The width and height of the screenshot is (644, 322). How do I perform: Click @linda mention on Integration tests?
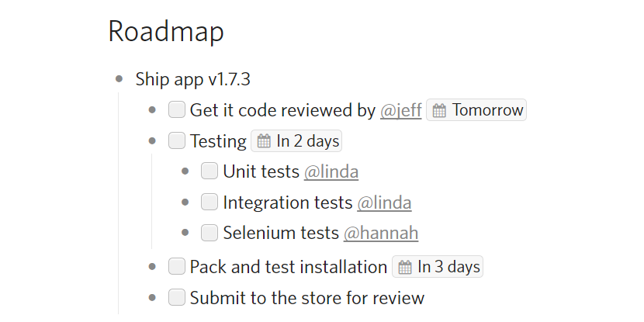click(x=384, y=203)
